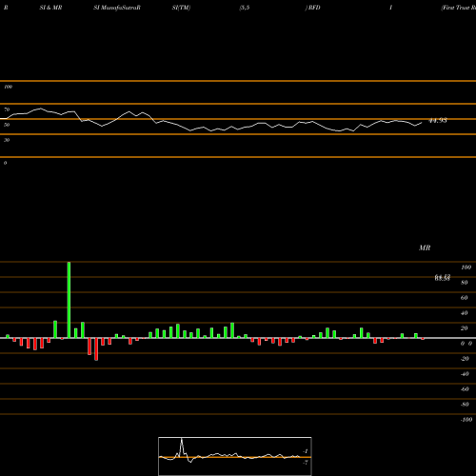The width and height of the screenshot is (476, 476).
Task: Click the RSI axis label 100 on left
Action: 8,87
